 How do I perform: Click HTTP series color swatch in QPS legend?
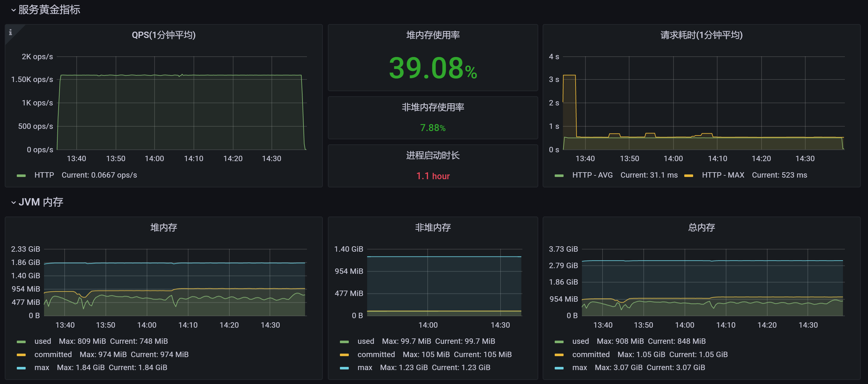pos(21,175)
